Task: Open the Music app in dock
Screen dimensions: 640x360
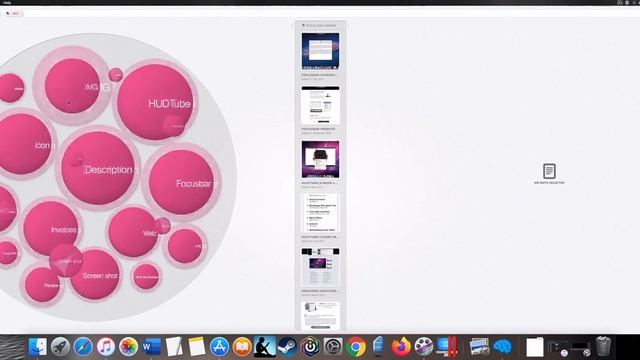Action: coord(106,347)
